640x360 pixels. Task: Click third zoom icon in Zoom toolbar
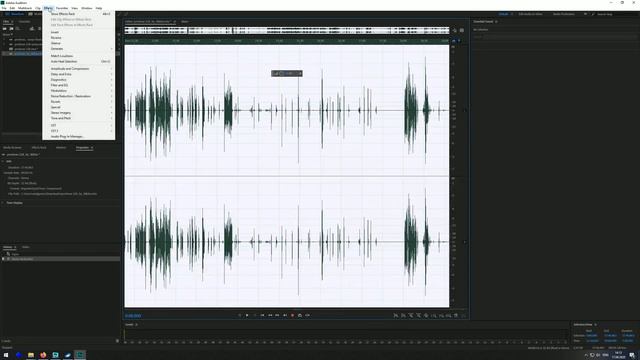click(411, 316)
